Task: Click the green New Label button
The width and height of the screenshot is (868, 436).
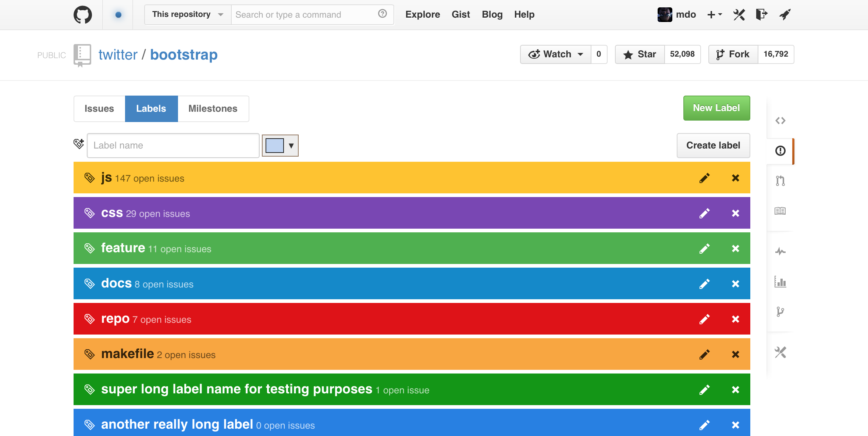Action: tap(716, 108)
